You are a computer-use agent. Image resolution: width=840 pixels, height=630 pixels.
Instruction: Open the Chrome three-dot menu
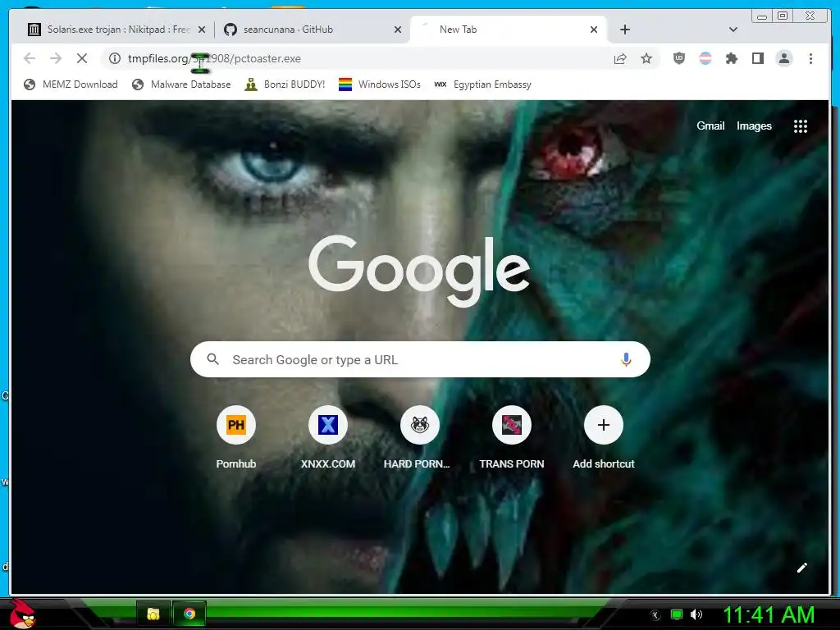pos(810,58)
